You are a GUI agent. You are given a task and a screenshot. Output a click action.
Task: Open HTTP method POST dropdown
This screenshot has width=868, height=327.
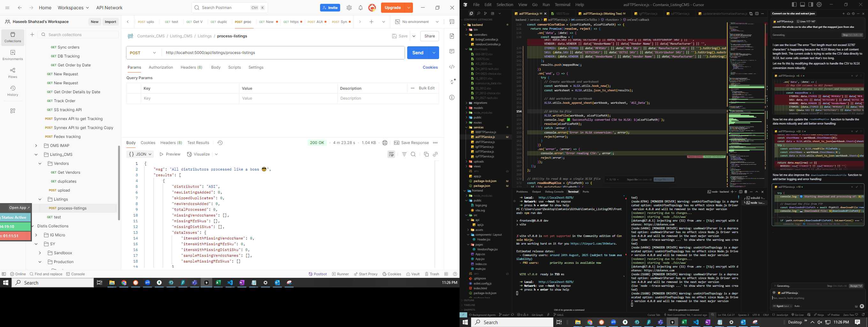[x=143, y=53]
